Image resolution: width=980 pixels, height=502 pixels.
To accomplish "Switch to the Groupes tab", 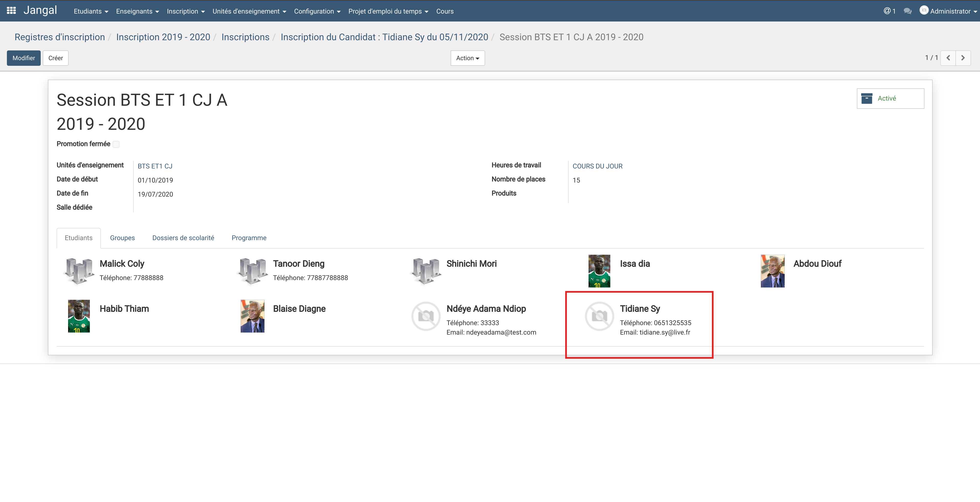I will (x=122, y=238).
